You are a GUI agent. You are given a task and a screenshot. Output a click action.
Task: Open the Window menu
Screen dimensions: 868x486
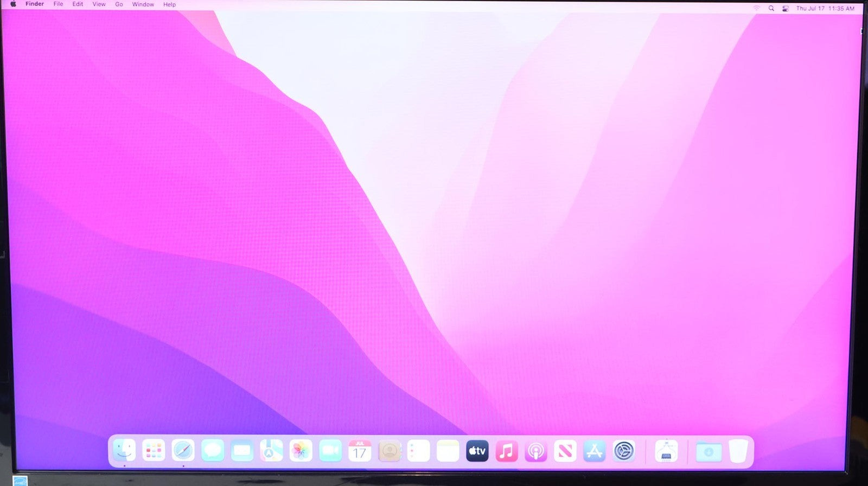(143, 4)
